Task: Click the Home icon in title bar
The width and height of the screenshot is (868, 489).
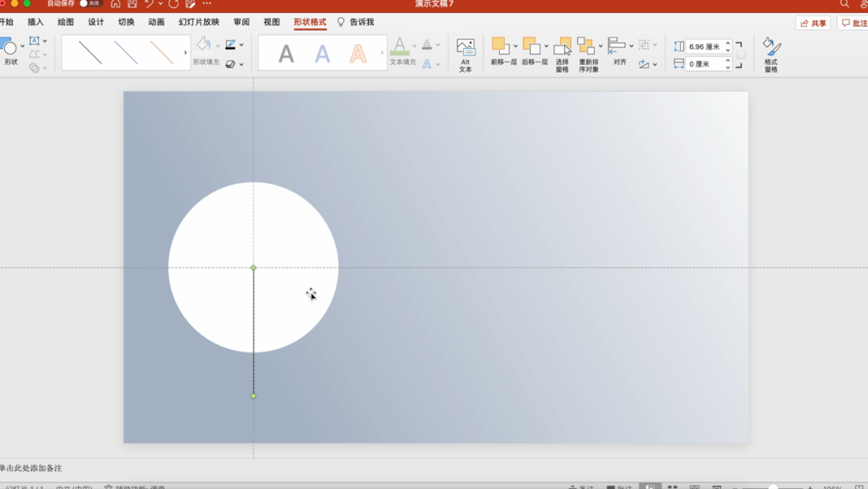Action: click(x=116, y=4)
